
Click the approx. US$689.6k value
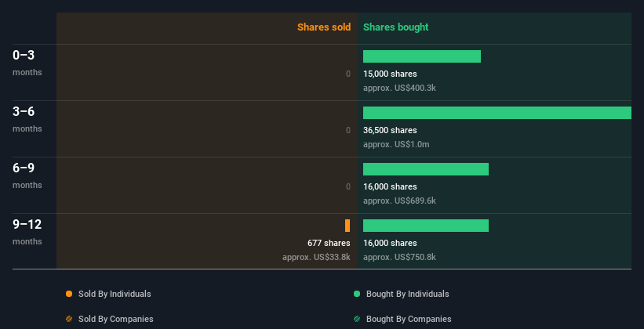tap(399, 201)
